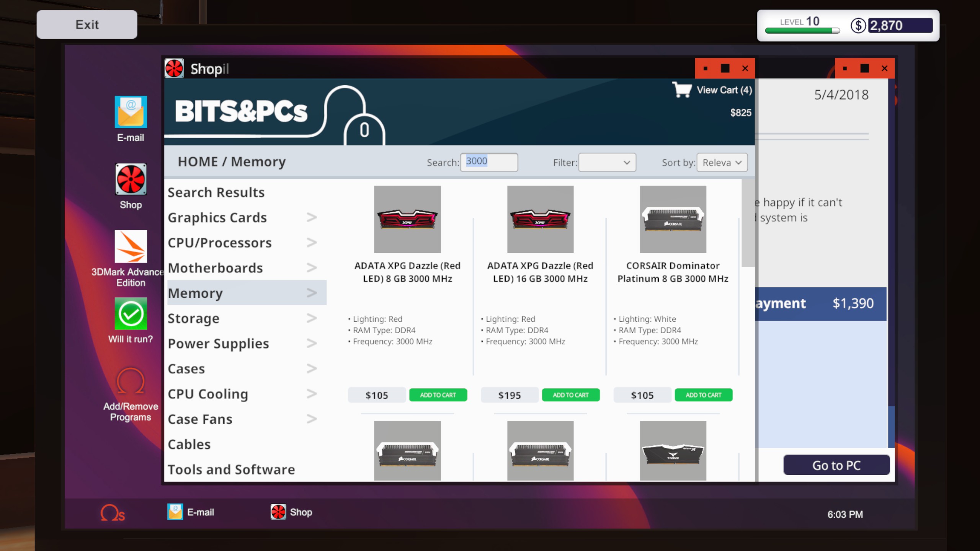Select Power Supplies category
Viewport: 980px width, 551px height.
(218, 344)
